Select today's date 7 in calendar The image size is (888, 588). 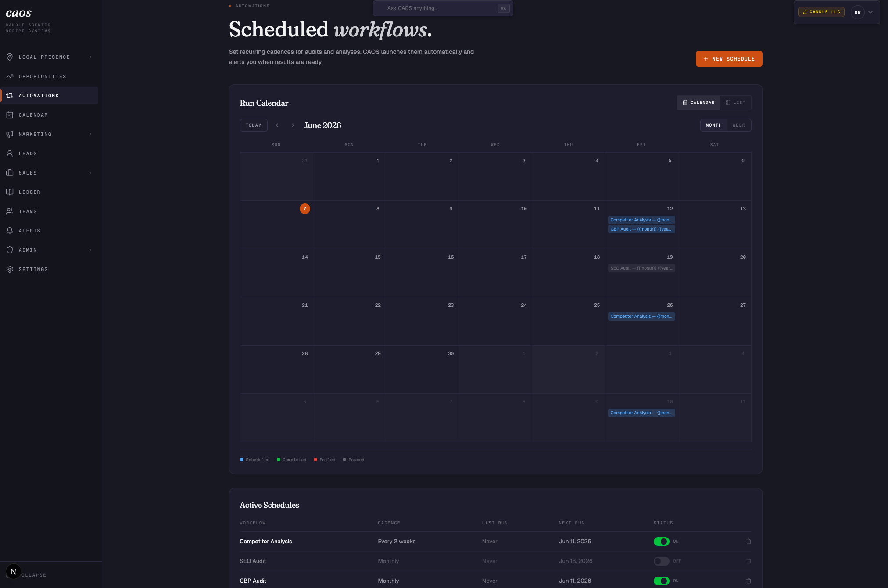click(x=305, y=209)
